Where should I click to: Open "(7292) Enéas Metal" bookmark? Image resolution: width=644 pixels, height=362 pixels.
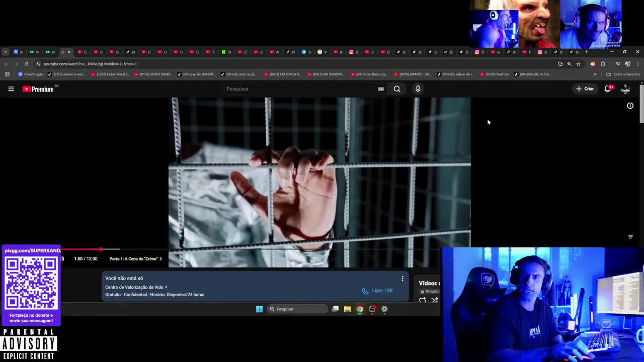(110, 74)
